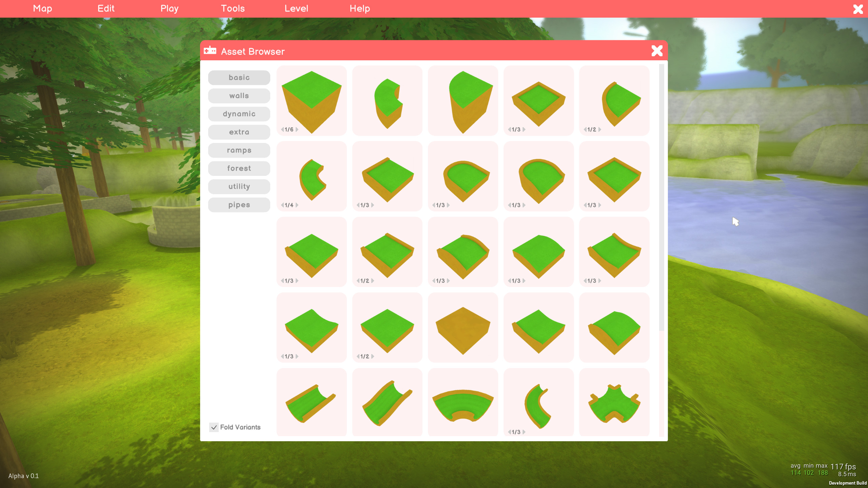Select the plain dirt block without grass
The width and height of the screenshot is (868, 488).
point(463,326)
